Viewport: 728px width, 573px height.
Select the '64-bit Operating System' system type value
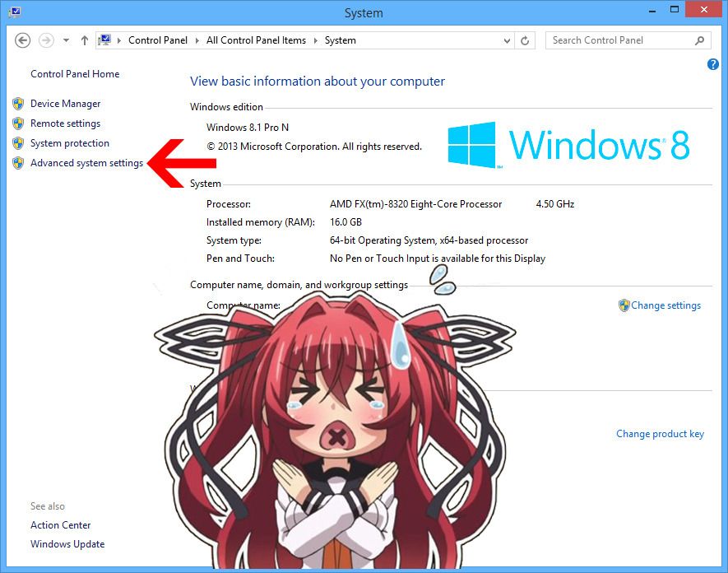click(x=429, y=240)
